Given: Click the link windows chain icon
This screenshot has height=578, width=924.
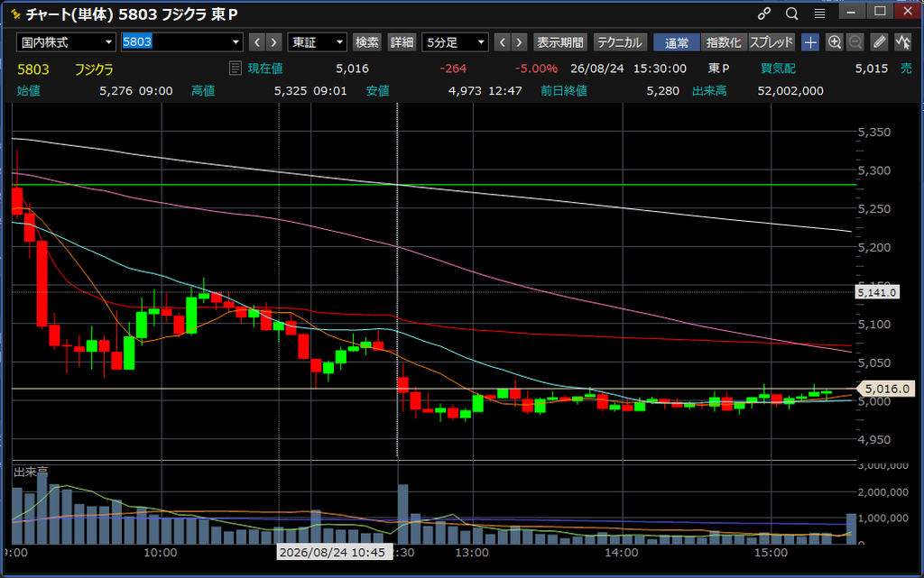Looking at the screenshot, I should [x=764, y=14].
